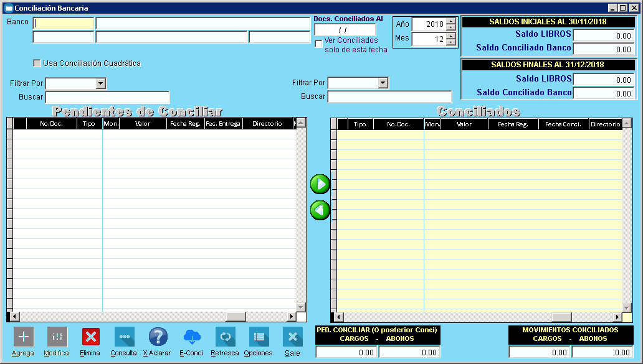Screen dimensions: 643x364
Task: Move item to Conciliados with green right arrow
Action: pyautogui.click(x=320, y=184)
